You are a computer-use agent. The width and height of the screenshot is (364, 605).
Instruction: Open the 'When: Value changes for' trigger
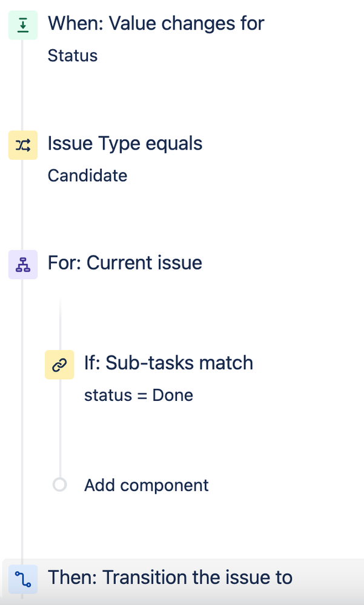(x=156, y=24)
